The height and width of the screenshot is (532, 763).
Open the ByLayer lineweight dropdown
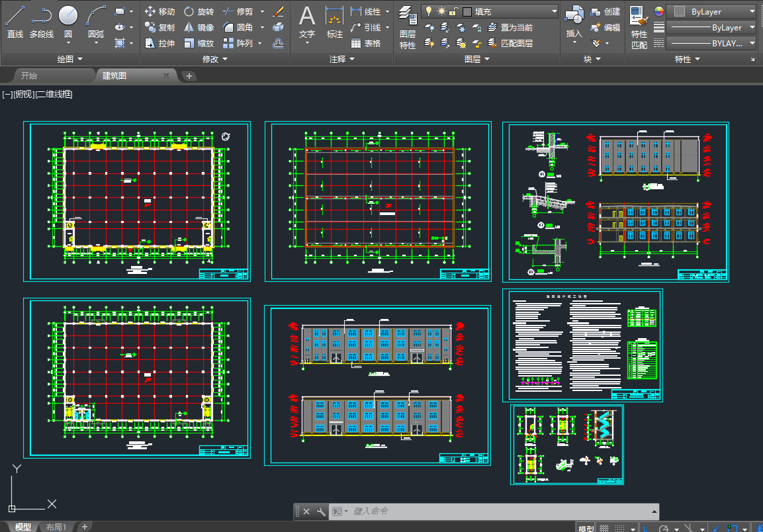click(711, 27)
